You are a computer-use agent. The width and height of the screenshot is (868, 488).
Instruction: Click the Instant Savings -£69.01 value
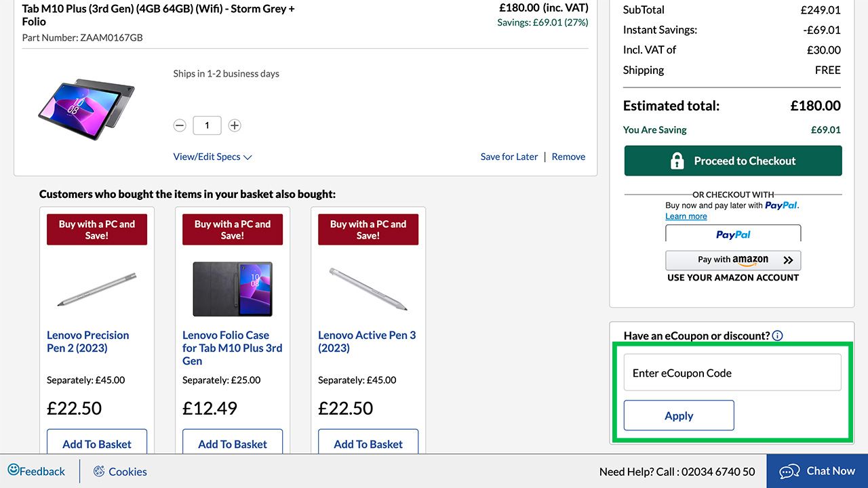coord(822,30)
